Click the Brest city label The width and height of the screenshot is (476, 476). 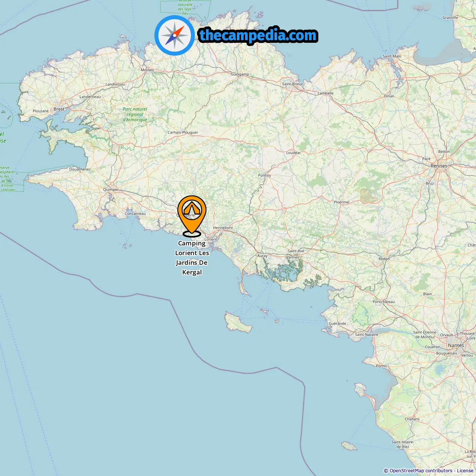click(59, 109)
